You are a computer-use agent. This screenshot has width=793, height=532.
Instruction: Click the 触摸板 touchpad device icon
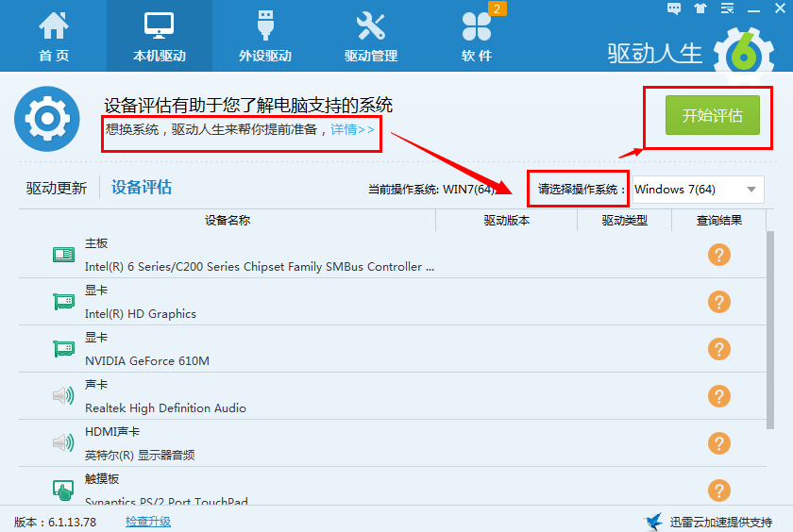(x=64, y=490)
